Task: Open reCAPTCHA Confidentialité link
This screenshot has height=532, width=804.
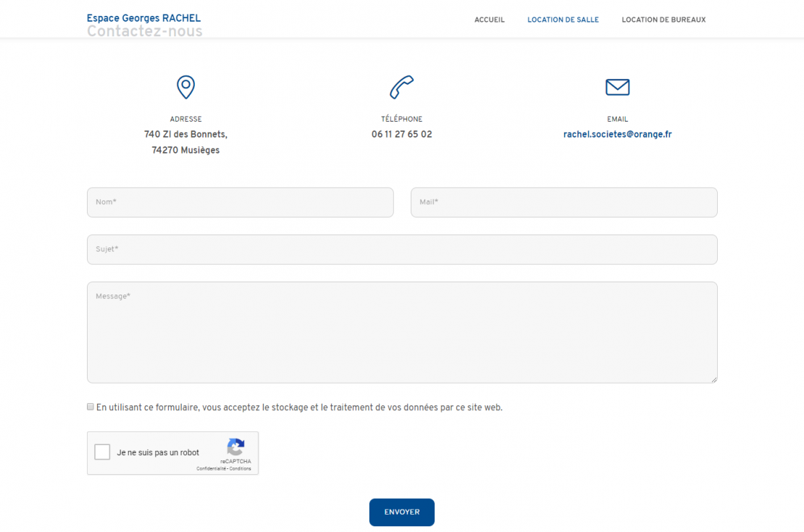Action: [211, 468]
